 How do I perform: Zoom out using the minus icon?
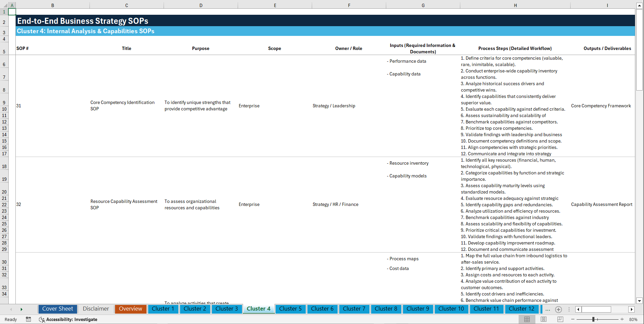(x=573, y=319)
